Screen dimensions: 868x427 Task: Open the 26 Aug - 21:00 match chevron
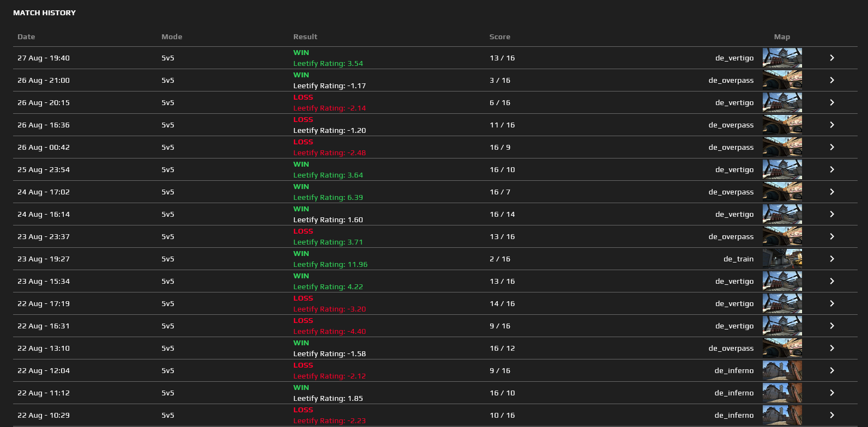(x=832, y=80)
